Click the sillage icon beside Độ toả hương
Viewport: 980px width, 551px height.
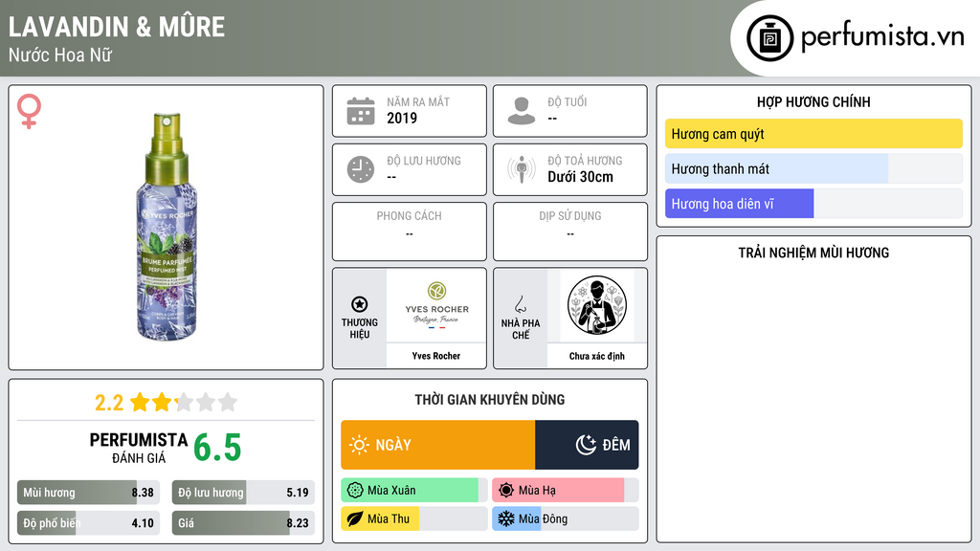[522, 169]
